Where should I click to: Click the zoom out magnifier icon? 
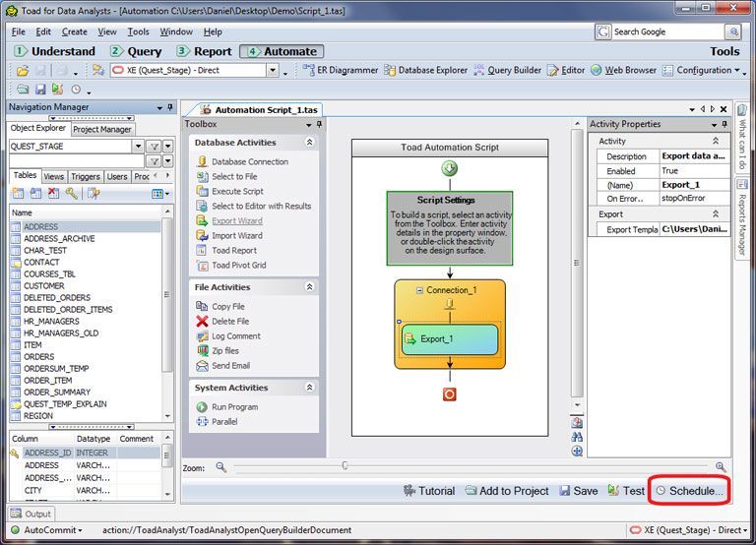tap(220, 467)
